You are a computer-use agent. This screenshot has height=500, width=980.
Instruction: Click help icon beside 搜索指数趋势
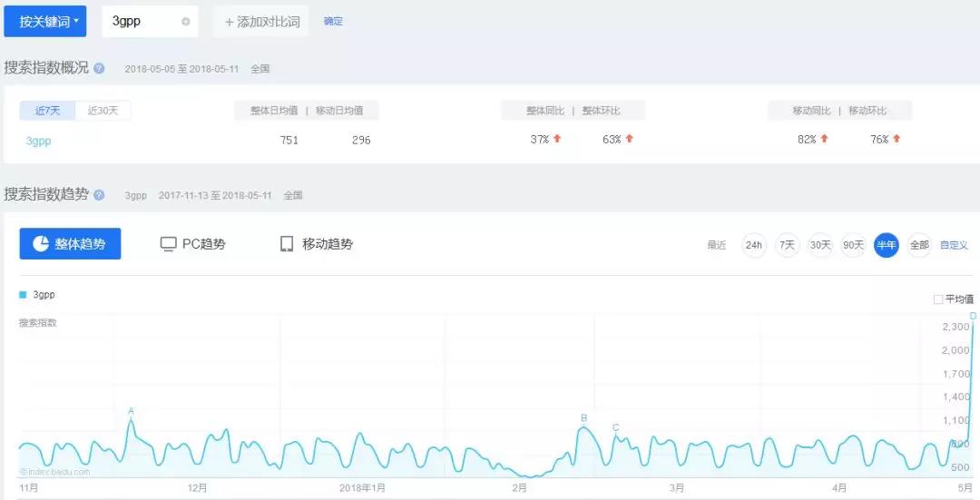click(x=99, y=195)
